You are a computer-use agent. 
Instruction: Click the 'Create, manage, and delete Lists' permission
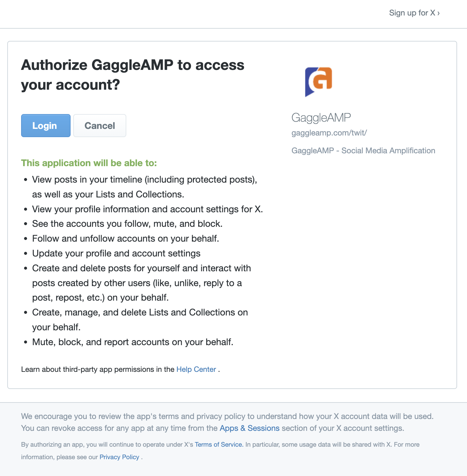tap(140, 320)
